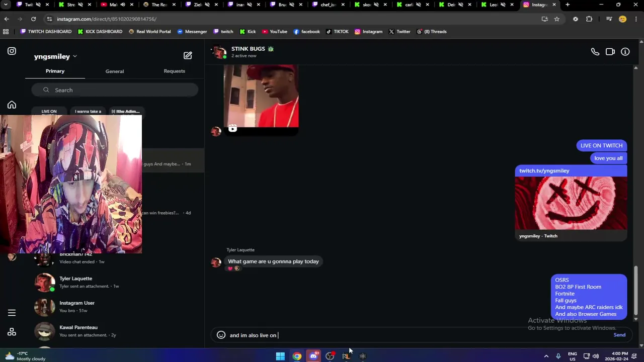The width and height of the screenshot is (644, 362).
Task: Open Windows Start menu
Action: pos(280,356)
